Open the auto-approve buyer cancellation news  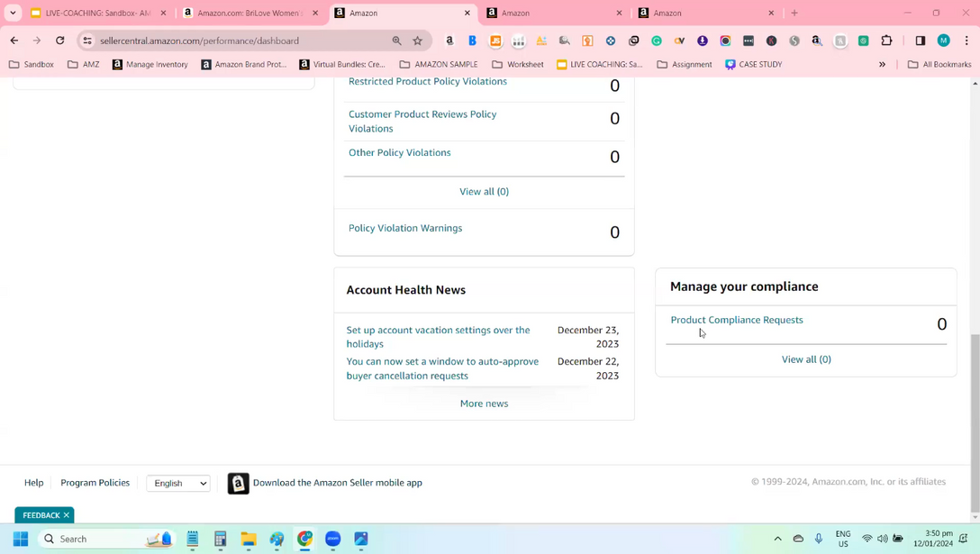442,368
